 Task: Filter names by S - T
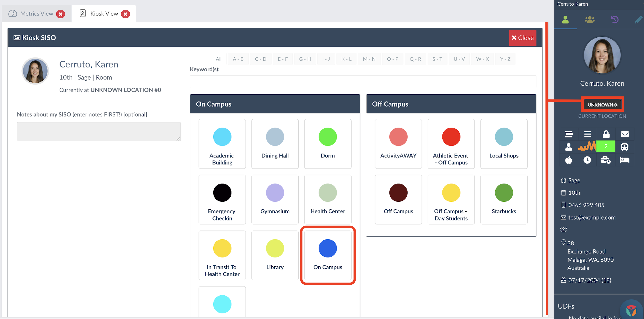[x=437, y=59]
